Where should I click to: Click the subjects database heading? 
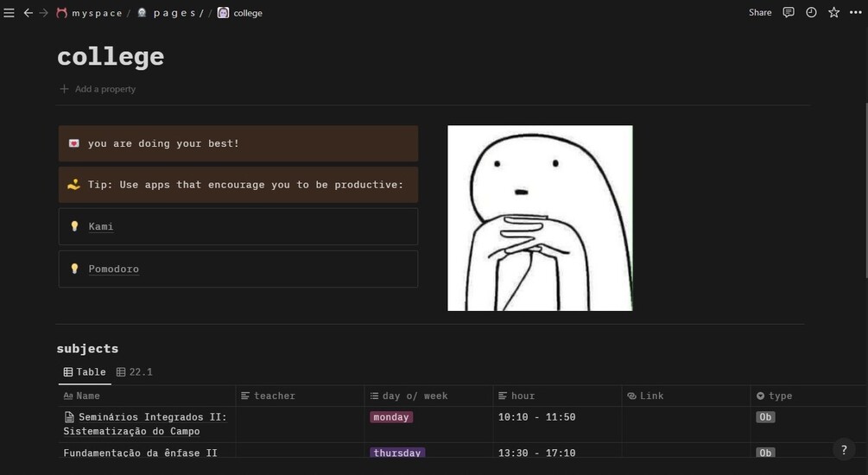tap(87, 349)
